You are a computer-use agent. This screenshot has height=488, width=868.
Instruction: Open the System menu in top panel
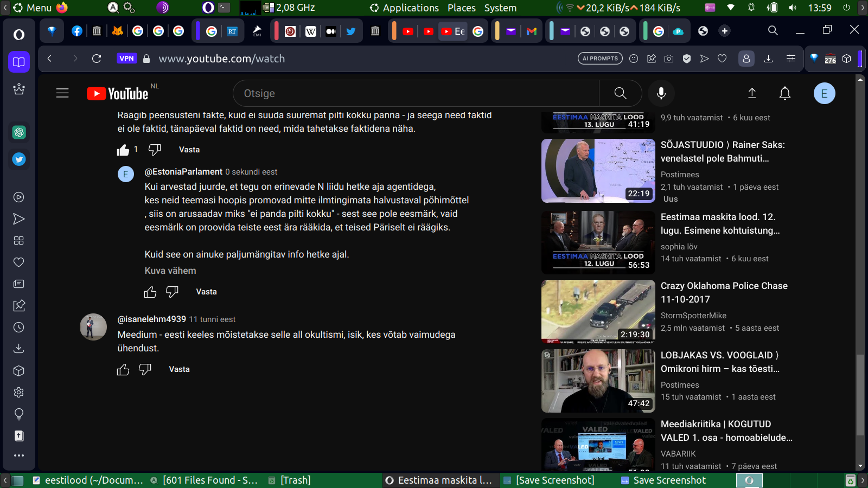point(500,8)
